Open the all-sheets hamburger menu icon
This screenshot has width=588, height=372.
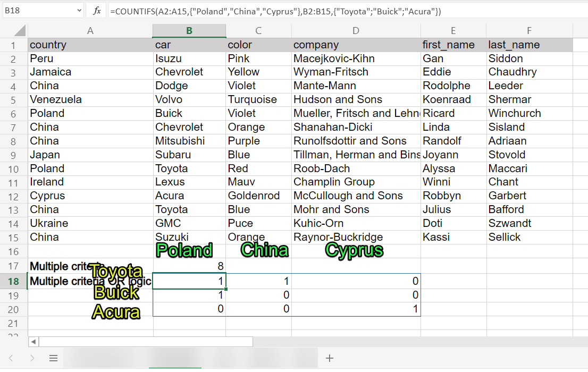(x=53, y=358)
